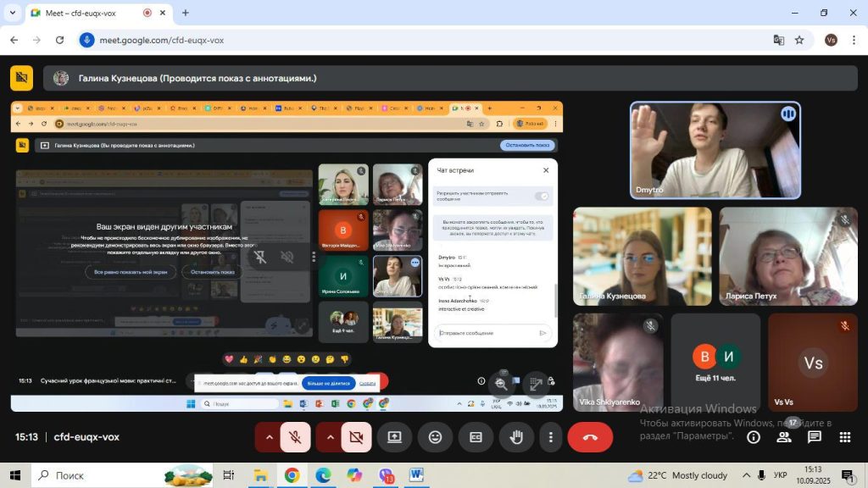
Task: Open the Chrome tab search dropdown
Action: (x=12, y=13)
